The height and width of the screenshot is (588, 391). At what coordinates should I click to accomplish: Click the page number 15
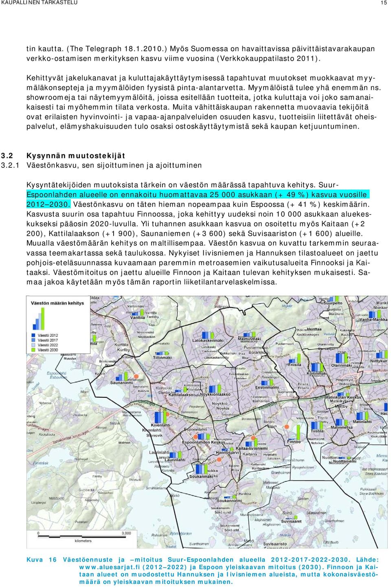click(384, 3)
